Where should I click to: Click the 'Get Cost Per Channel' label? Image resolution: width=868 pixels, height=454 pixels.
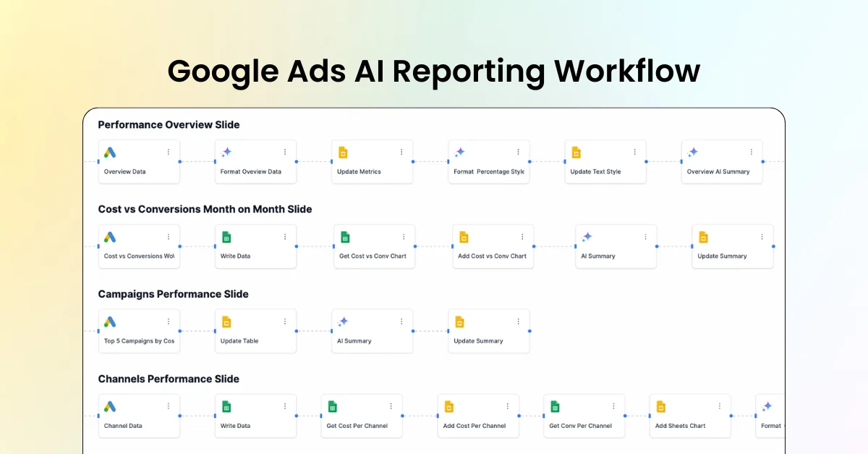coord(357,426)
